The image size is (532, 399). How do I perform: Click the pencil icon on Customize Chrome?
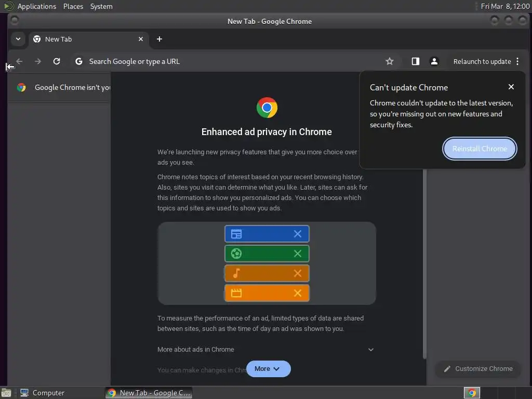(x=447, y=369)
